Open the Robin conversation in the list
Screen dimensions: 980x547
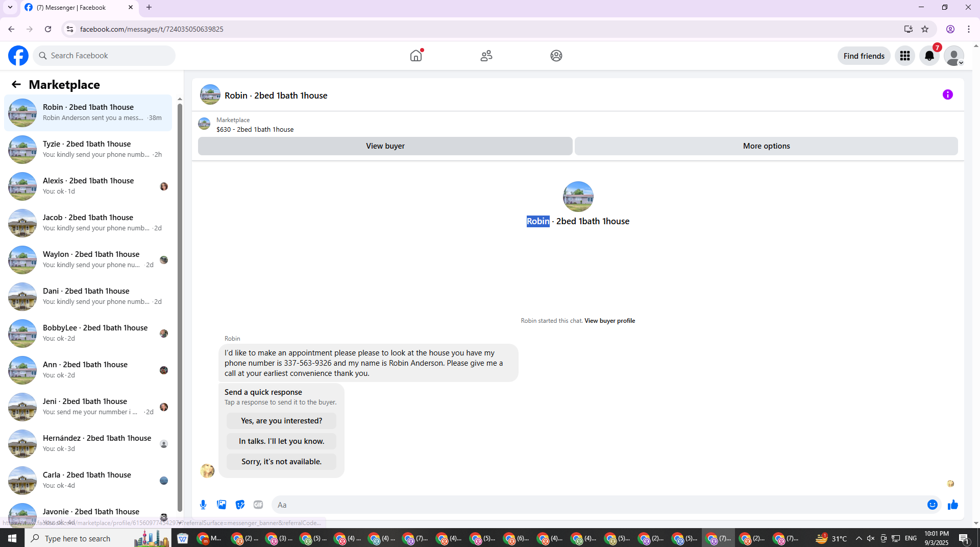pos(88,112)
